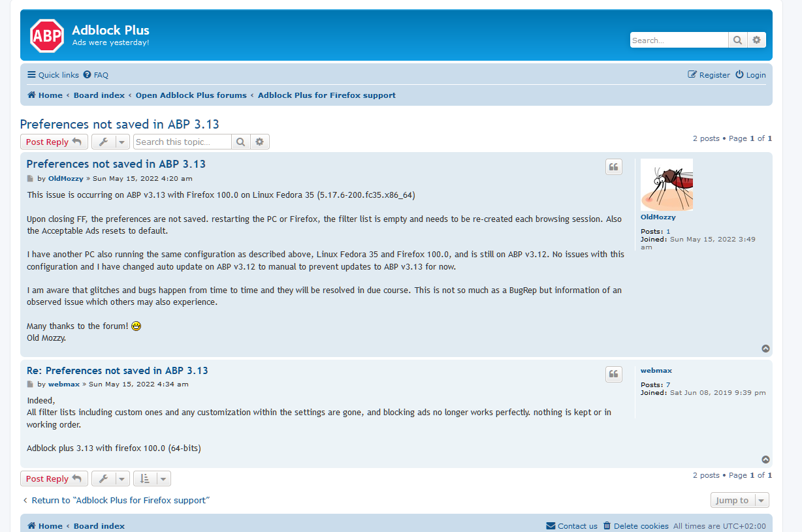The image size is (802, 532).
Task: Open 'Open Adblock Plus forums' breadcrumb
Action: click(x=191, y=95)
